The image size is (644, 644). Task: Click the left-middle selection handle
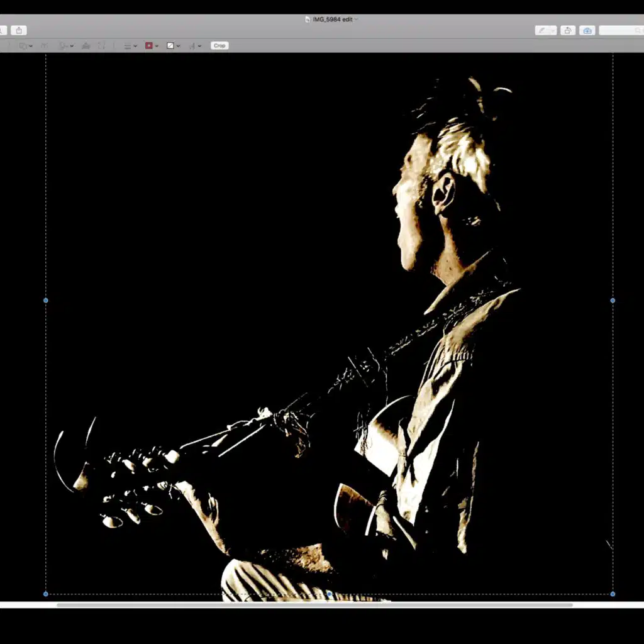click(46, 301)
